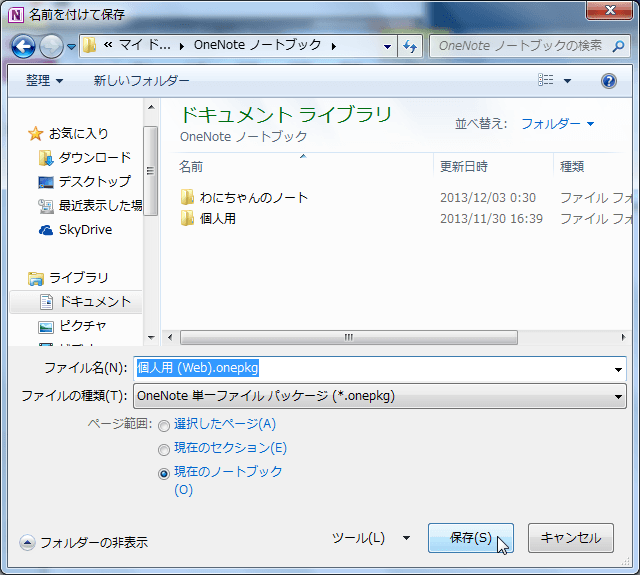Click date 2013/12/03 0:30 cell
640x575 pixels.
(488, 198)
